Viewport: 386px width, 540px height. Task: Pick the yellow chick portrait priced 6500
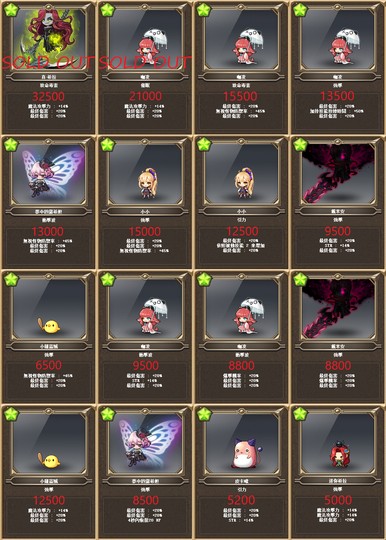tap(49, 309)
